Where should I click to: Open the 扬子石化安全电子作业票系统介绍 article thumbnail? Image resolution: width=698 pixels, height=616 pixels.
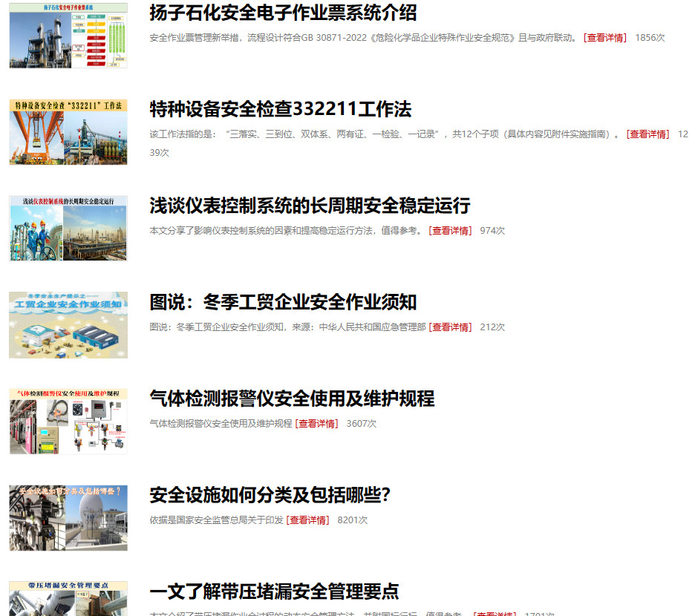(x=68, y=36)
